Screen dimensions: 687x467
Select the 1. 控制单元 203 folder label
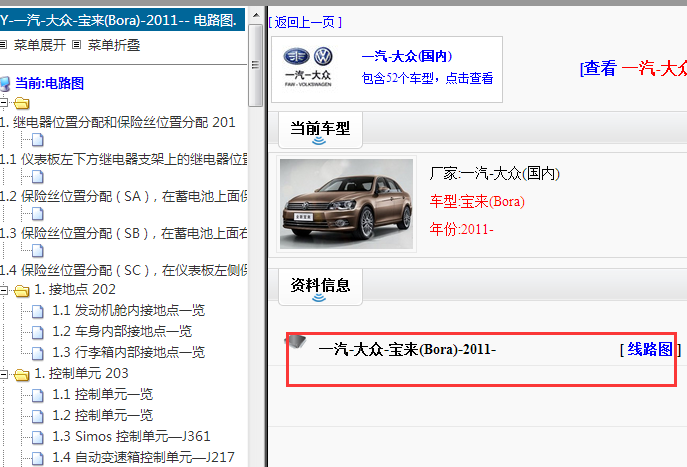[x=81, y=374]
